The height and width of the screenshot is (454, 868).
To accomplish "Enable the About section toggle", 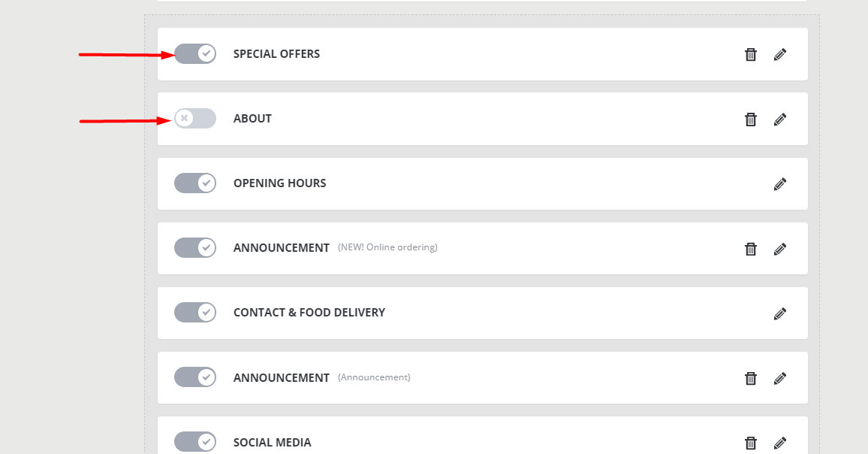I will tap(195, 118).
